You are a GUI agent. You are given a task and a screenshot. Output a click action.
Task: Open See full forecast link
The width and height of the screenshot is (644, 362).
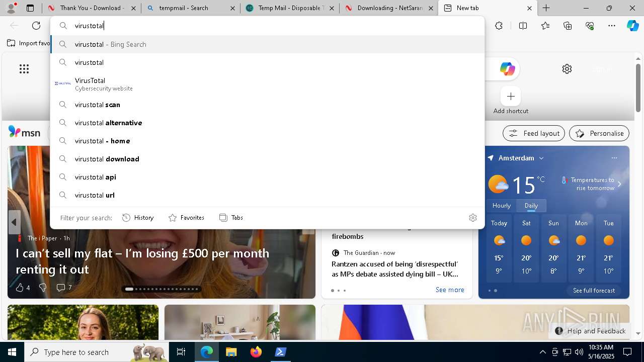[x=594, y=291]
